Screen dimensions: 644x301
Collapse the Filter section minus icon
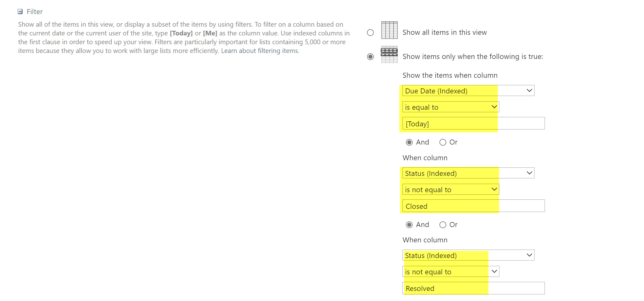[20, 12]
